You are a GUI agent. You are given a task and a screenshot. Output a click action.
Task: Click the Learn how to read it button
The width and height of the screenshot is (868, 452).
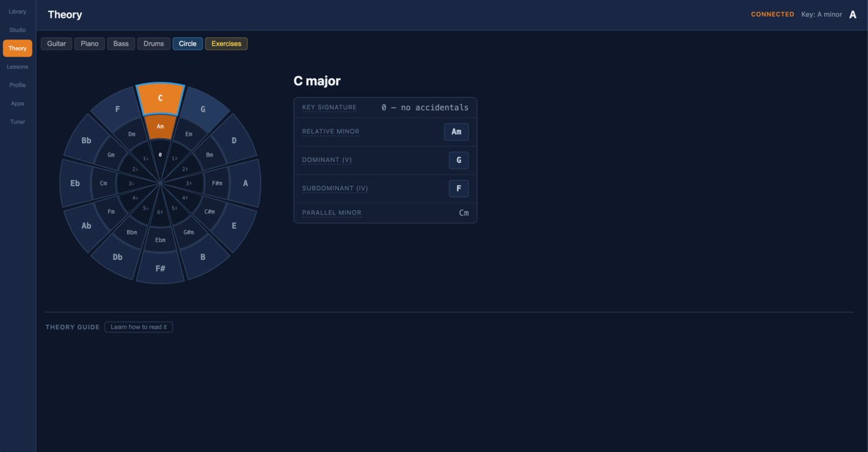click(x=139, y=327)
